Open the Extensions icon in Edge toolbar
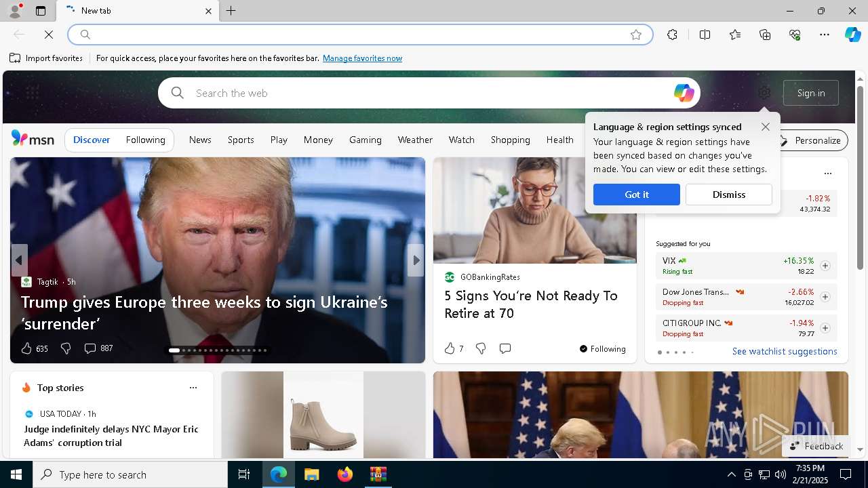Viewport: 868px width, 488px height. (672, 35)
